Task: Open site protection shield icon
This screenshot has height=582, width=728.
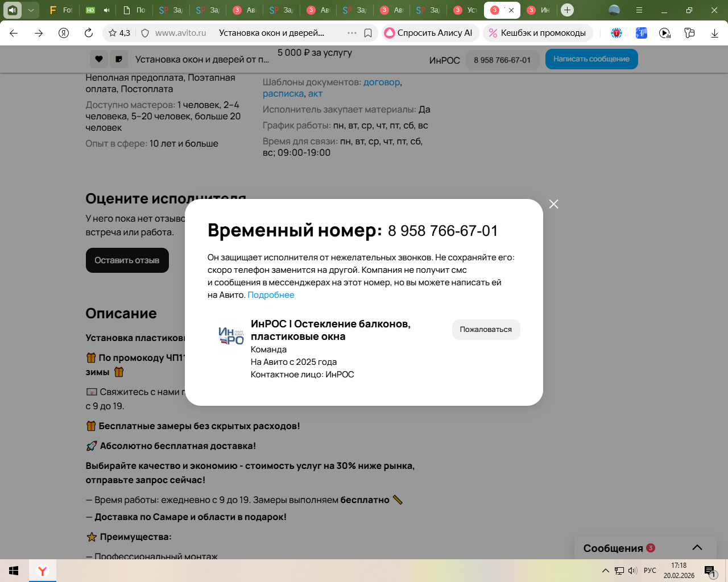Action: [x=145, y=33]
